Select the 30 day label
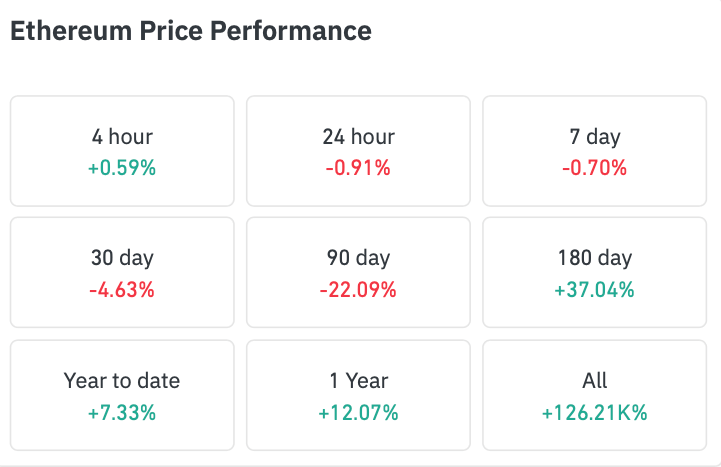721x467 pixels. (x=122, y=258)
